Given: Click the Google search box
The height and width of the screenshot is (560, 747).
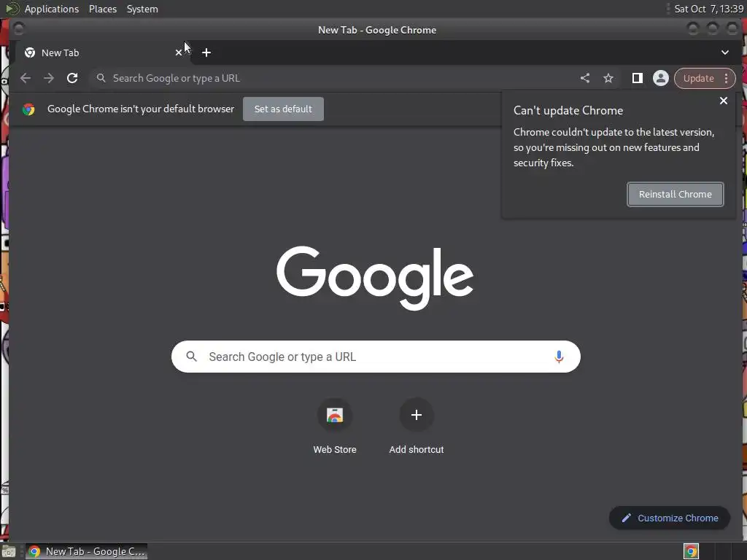Looking at the screenshot, I should 376,357.
